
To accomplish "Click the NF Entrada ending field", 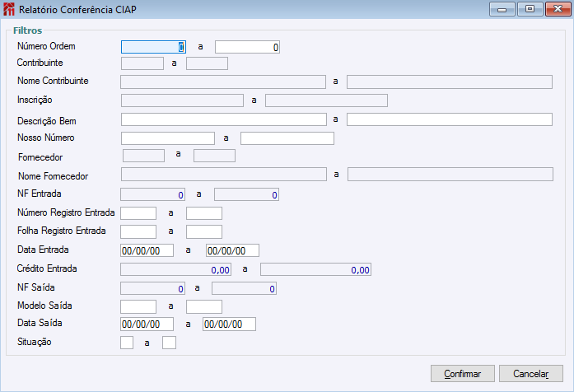I will point(247,194).
